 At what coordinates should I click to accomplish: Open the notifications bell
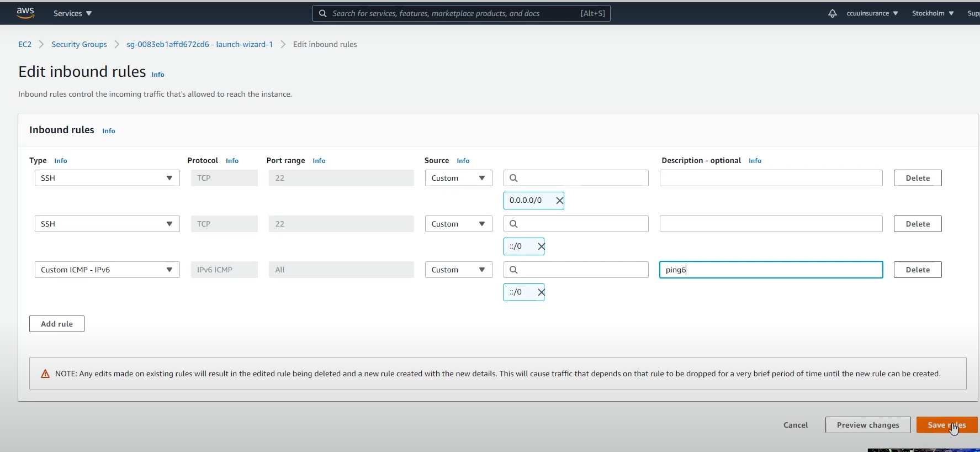point(832,13)
